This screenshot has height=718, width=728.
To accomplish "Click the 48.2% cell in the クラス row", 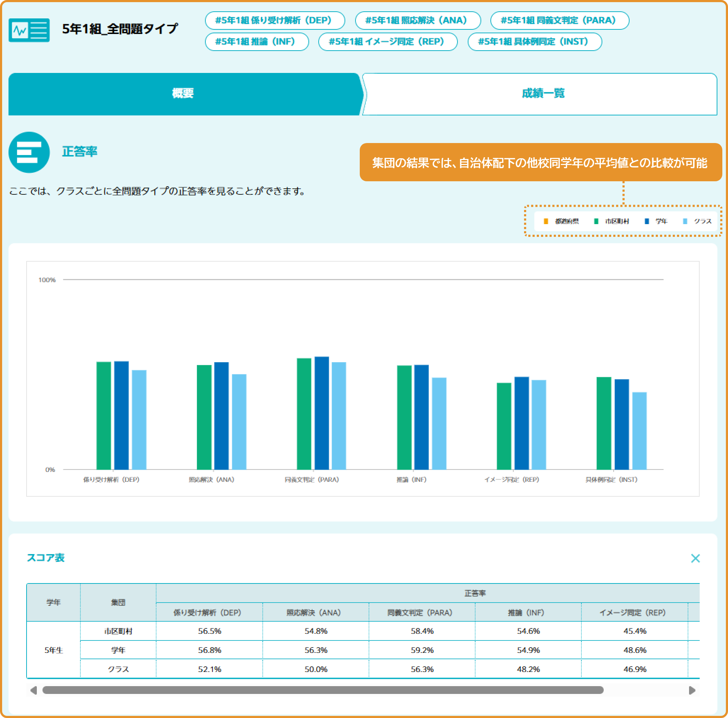I will tap(528, 669).
